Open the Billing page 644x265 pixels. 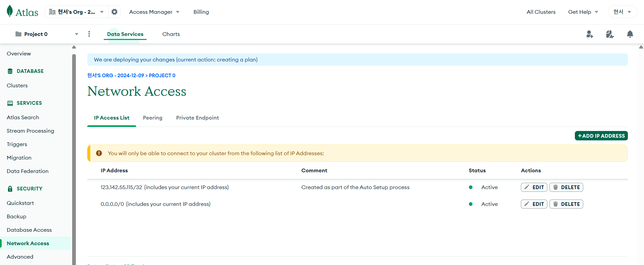201,12
